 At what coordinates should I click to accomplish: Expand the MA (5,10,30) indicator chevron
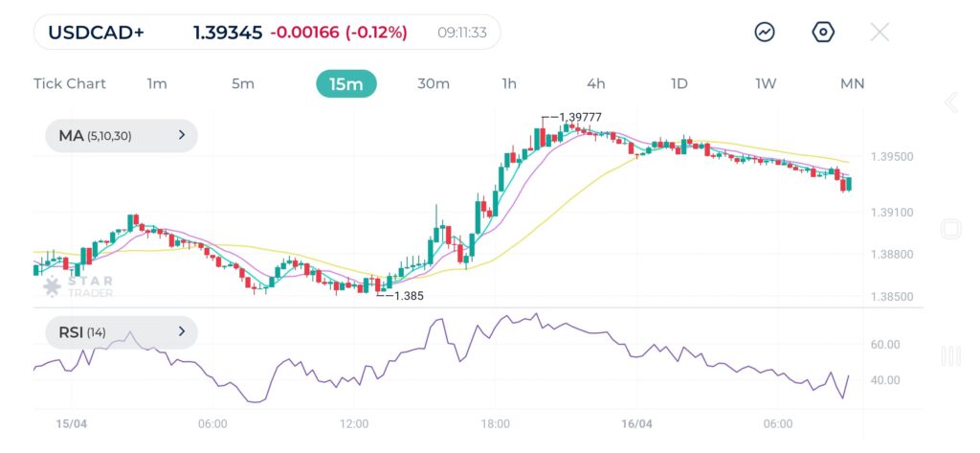tap(181, 136)
